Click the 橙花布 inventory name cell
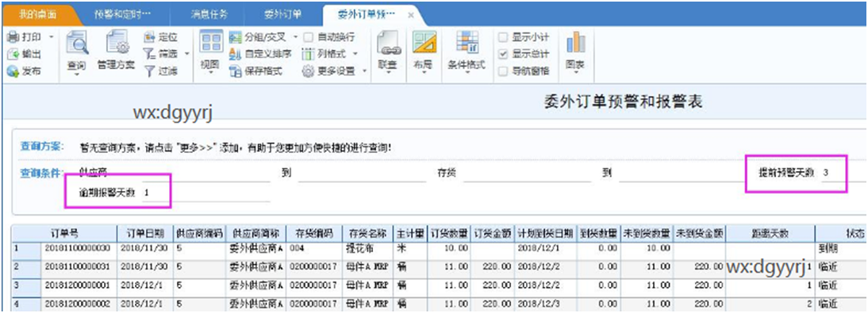The width and height of the screenshot is (868, 313). (x=367, y=249)
